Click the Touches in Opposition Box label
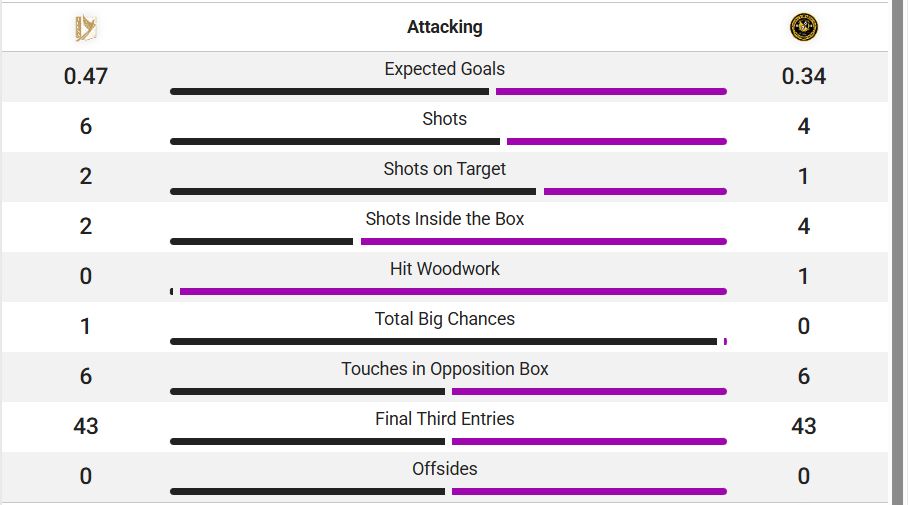Viewport: 908px width, 505px height. 445,369
